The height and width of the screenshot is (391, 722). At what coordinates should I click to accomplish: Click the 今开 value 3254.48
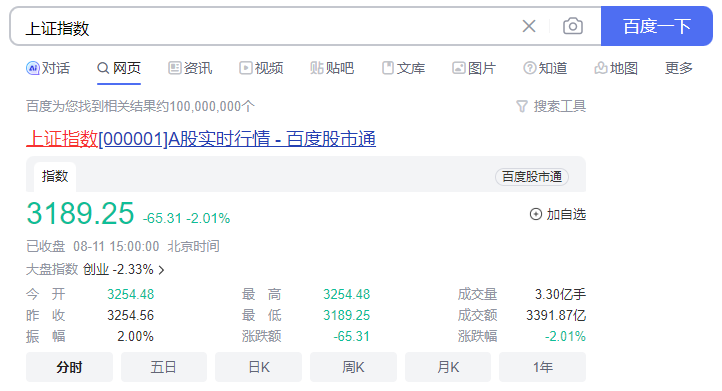pyautogui.click(x=131, y=294)
